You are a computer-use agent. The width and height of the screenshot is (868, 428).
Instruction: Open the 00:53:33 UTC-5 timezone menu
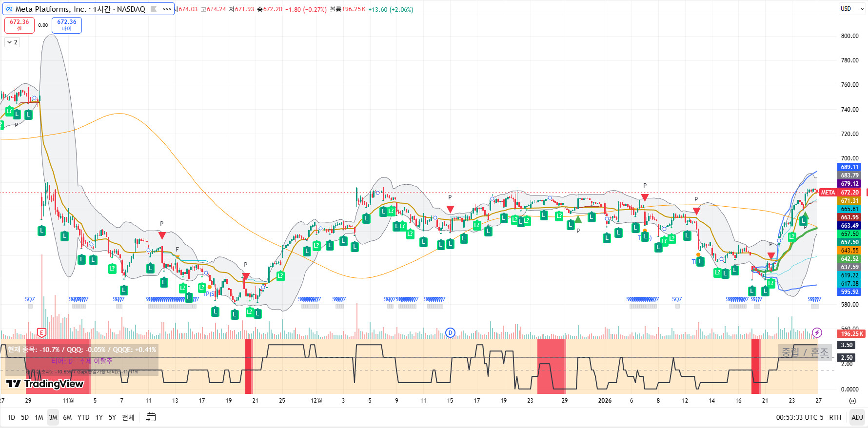point(800,417)
